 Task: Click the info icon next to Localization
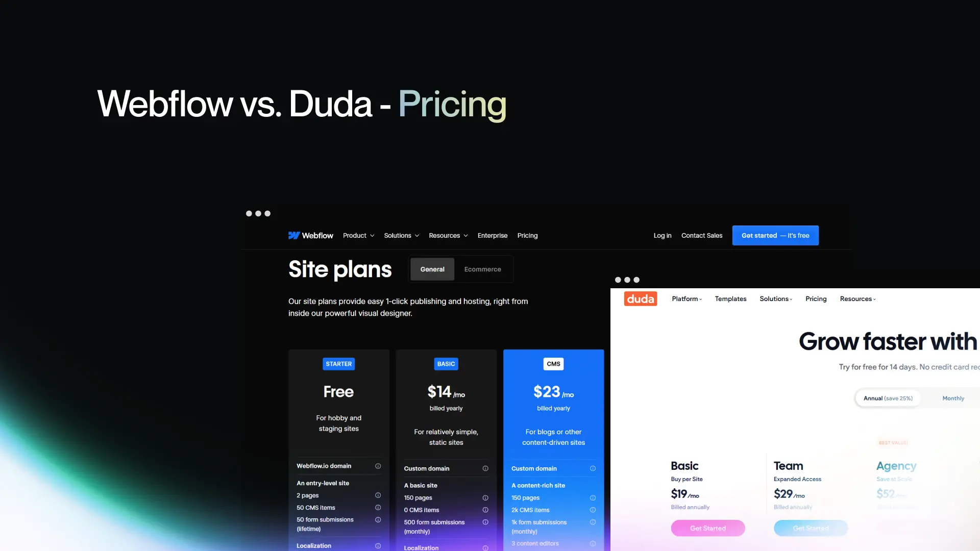point(378,545)
